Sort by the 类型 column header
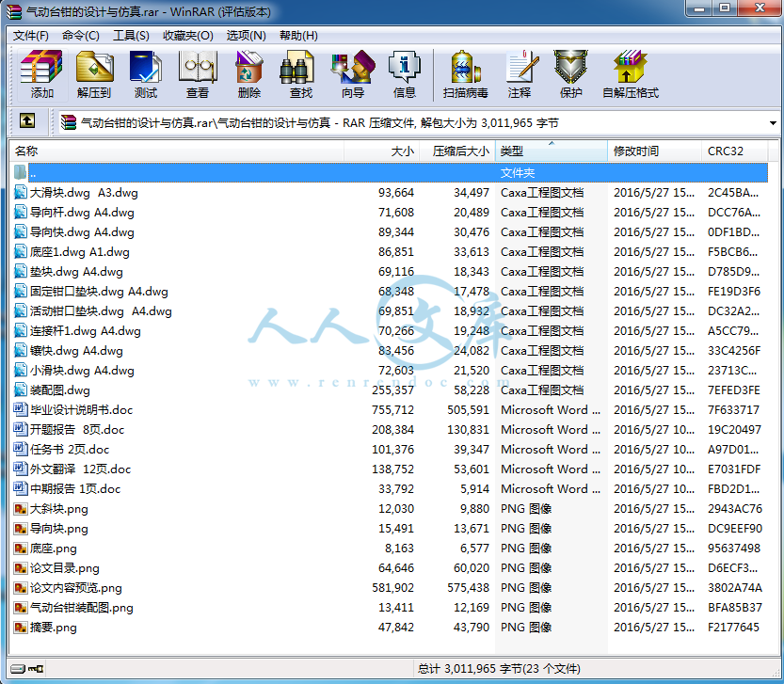This screenshot has height=684, width=784. (551, 151)
